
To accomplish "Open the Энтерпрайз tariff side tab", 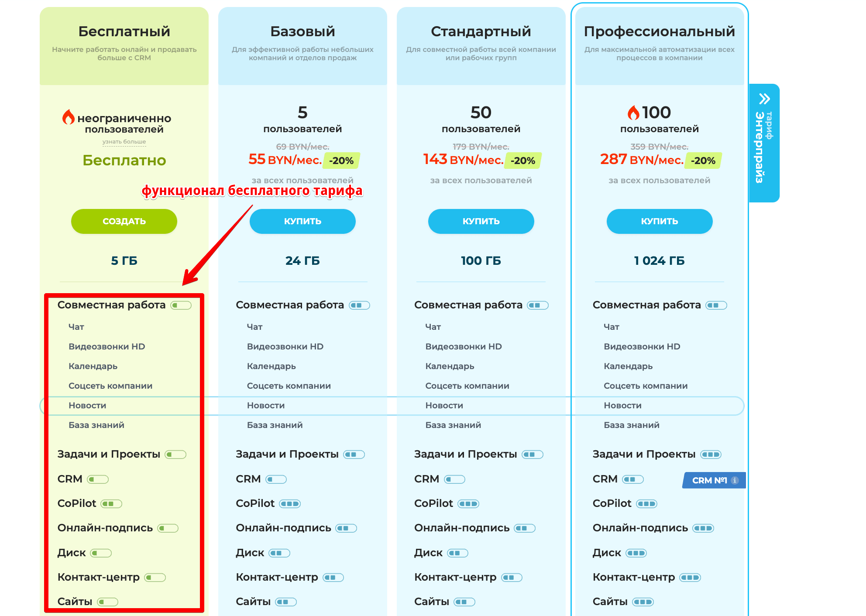I will point(764,143).
